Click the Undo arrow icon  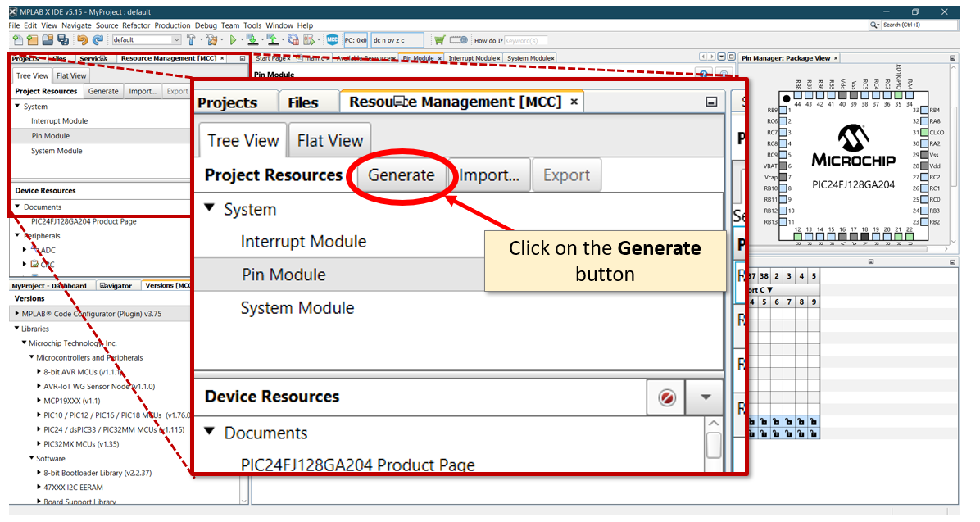coord(82,39)
